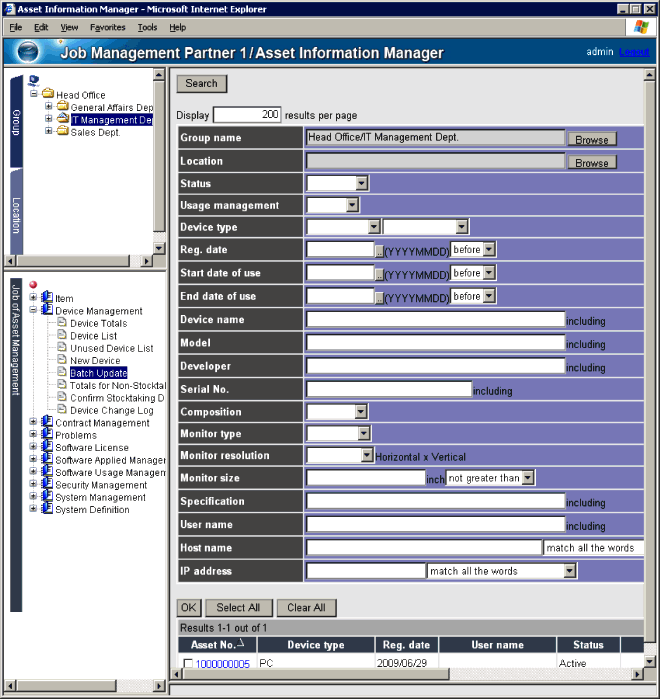The height and width of the screenshot is (699, 660).
Task: Expand the Problems tree node
Action: pos(33,436)
